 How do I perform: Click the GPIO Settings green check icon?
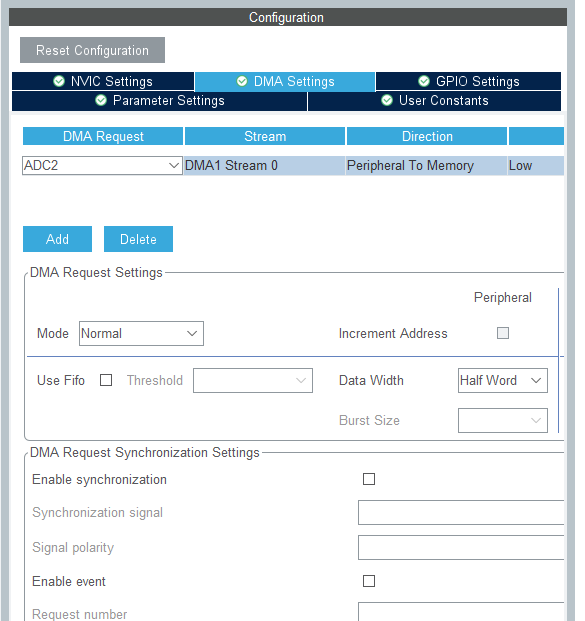[424, 81]
